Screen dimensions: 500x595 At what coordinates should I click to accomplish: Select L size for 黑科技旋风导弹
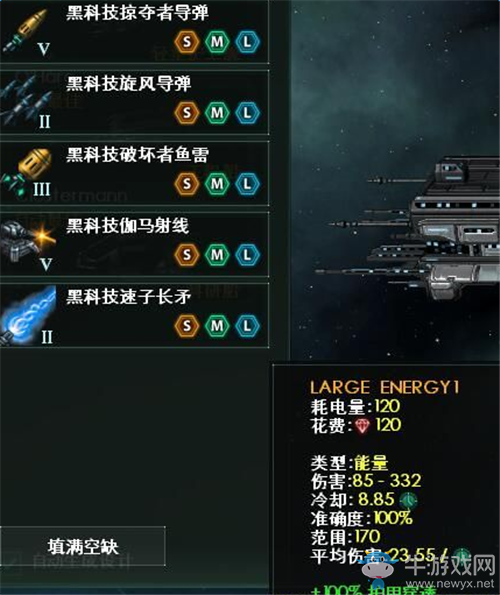coord(247,113)
